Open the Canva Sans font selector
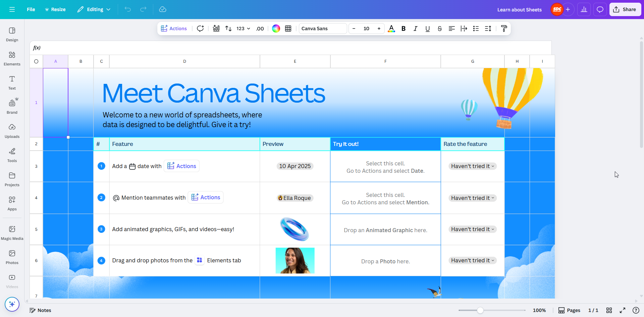This screenshot has height=317, width=644. point(323,29)
